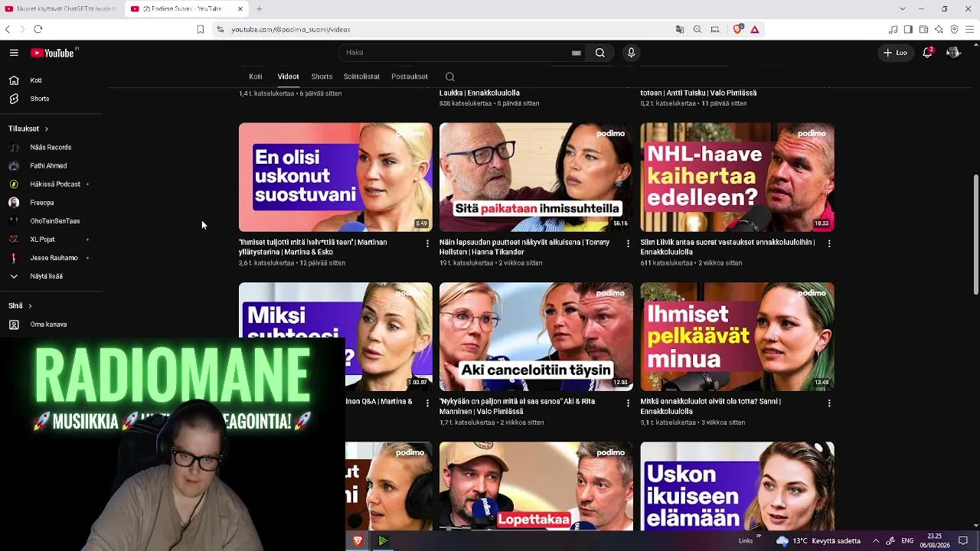Screen dimensions: 980x551
Task: Go back in browser history
Action: [8, 29]
